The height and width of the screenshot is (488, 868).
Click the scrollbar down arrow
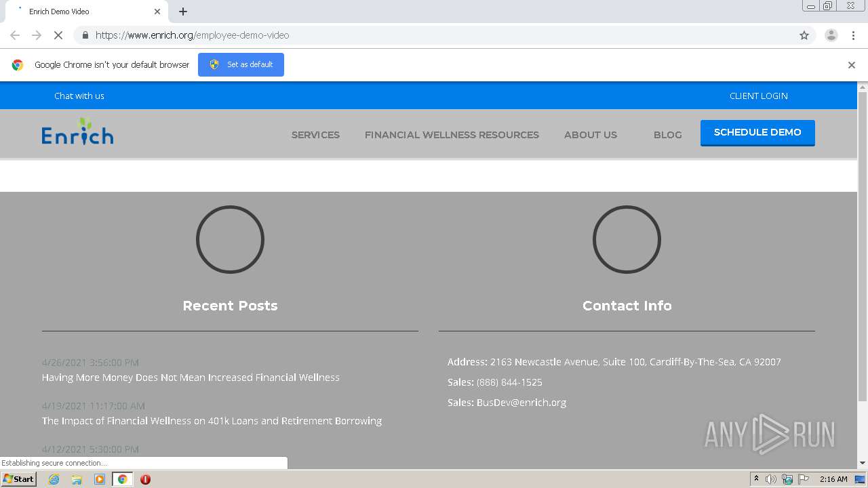pos(863,463)
